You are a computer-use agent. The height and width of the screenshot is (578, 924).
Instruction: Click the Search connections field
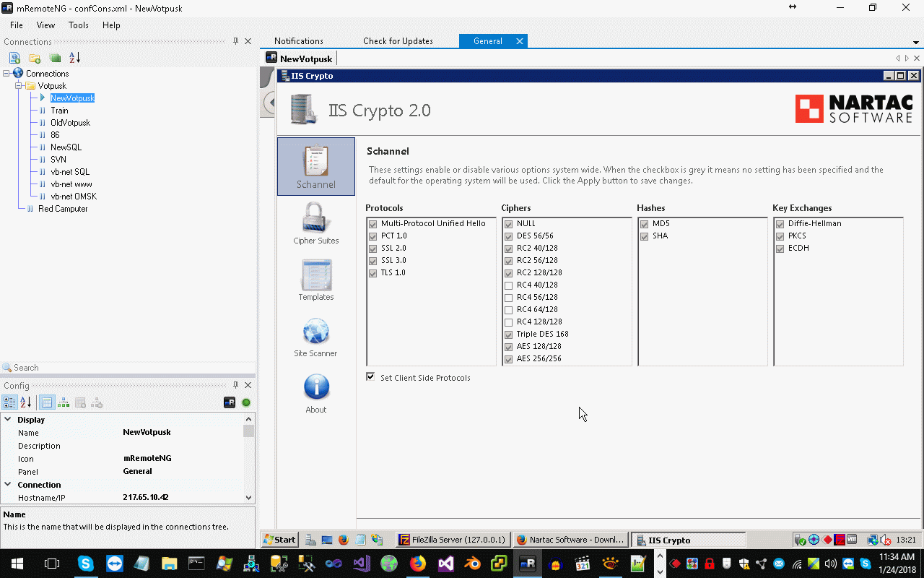pyautogui.click(x=128, y=368)
